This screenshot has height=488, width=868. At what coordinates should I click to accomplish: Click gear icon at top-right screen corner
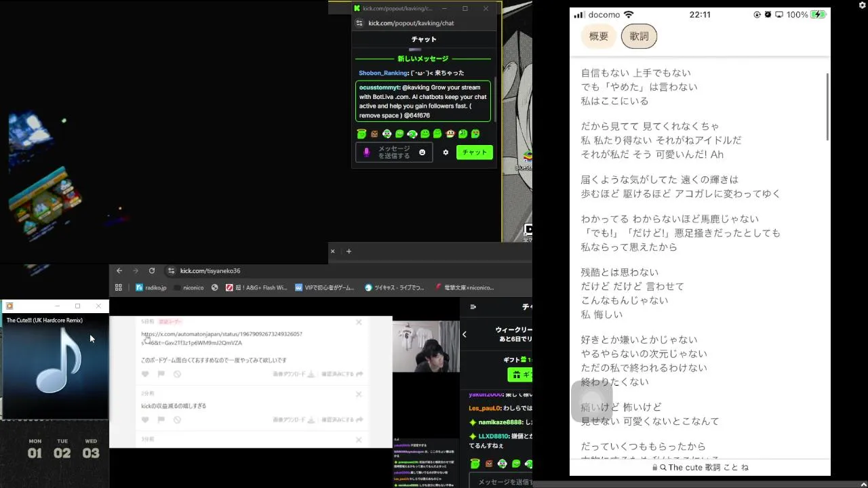[x=862, y=5]
